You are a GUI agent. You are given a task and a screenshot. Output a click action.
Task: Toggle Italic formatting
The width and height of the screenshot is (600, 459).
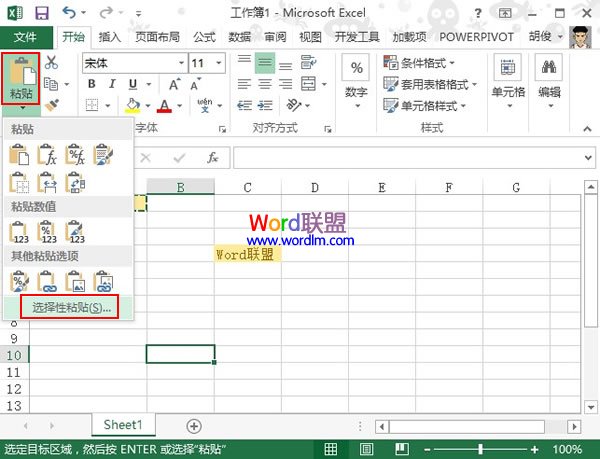click(112, 84)
